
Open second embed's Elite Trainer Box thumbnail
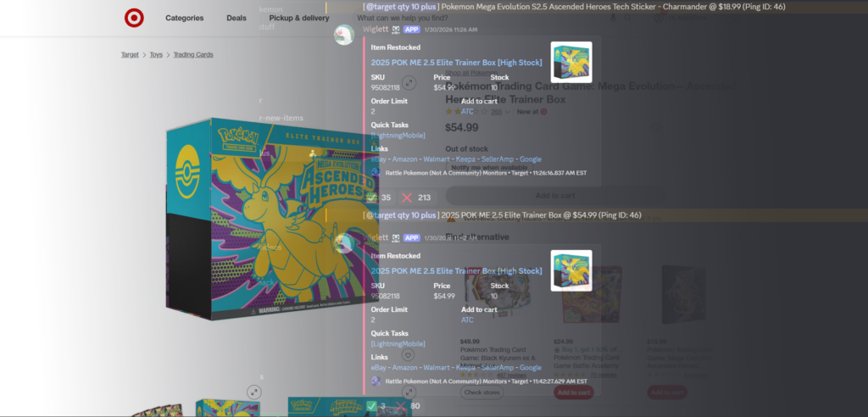[x=570, y=270]
